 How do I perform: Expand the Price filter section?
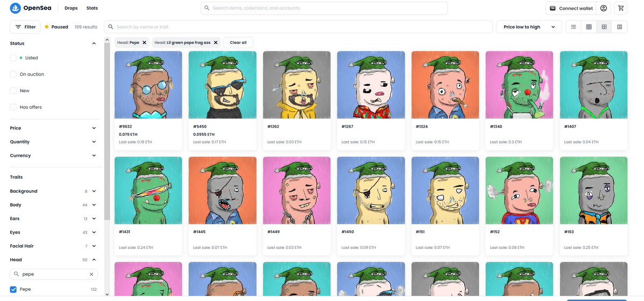click(94, 128)
